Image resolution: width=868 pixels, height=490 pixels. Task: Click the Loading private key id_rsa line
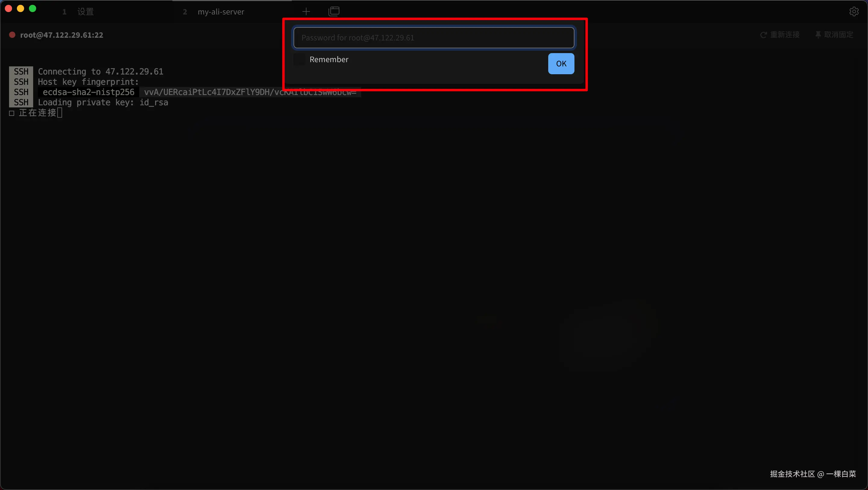[103, 103]
